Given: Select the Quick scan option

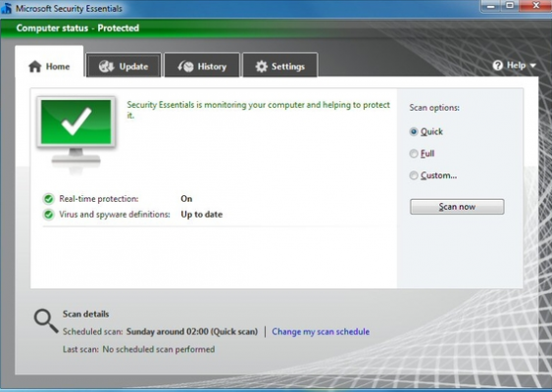Looking at the screenshot, I should tap(414, 131).
